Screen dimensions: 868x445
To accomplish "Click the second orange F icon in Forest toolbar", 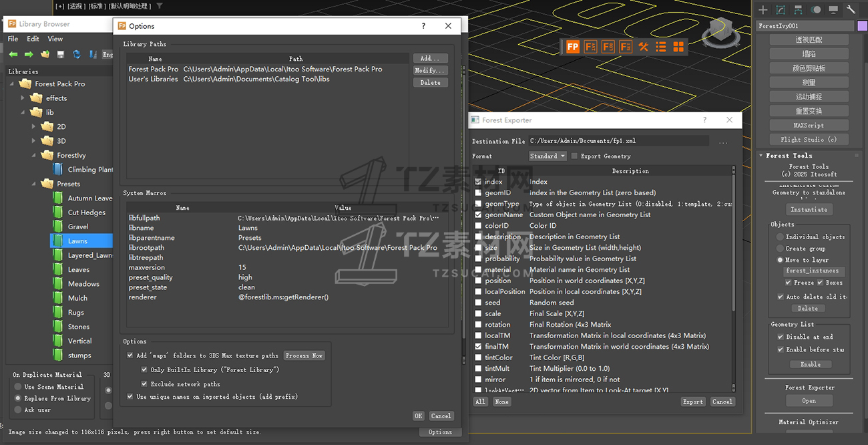I will (x=590, y=47).
